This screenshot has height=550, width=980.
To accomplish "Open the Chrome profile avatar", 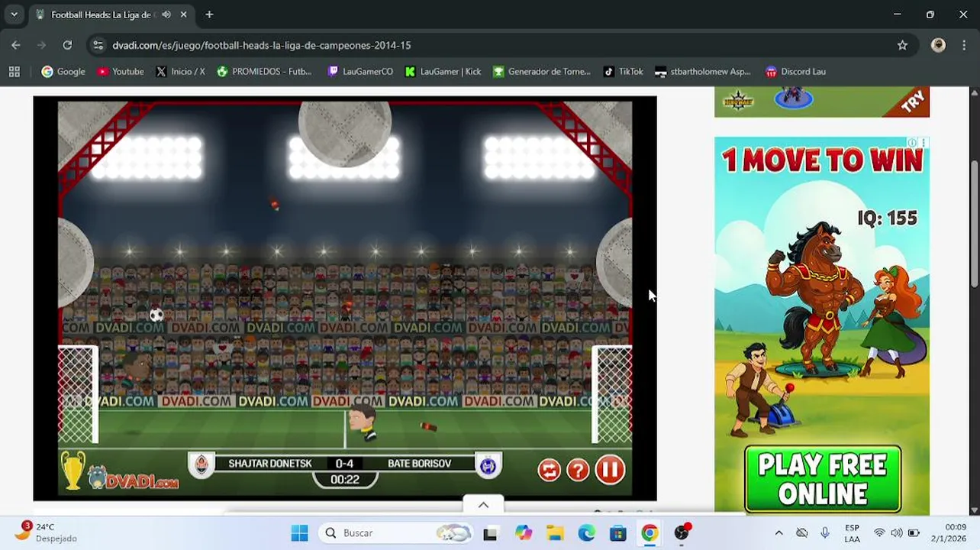I will coord(938,45).
